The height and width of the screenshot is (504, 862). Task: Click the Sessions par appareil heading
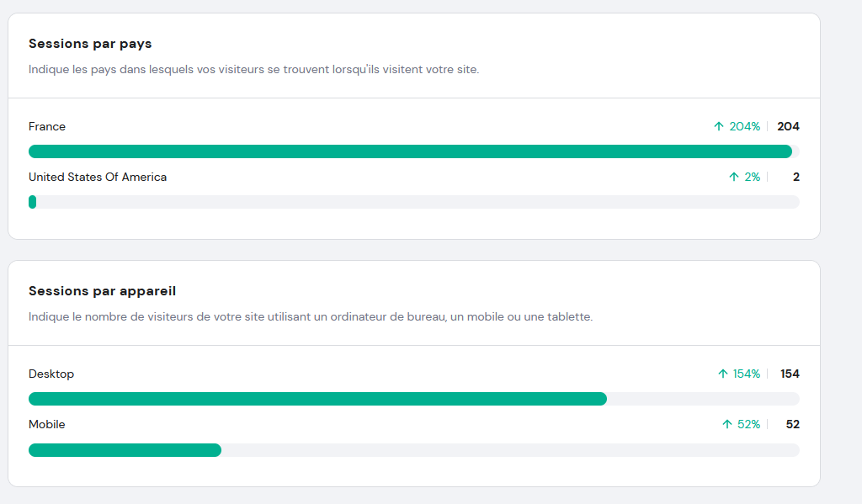tap(102, 291)
